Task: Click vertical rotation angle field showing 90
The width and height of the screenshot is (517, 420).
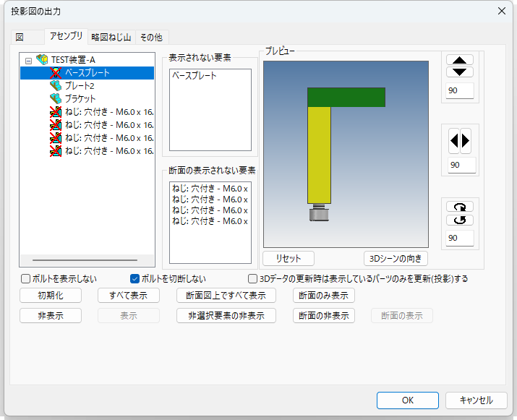Action: pos(460,90)
